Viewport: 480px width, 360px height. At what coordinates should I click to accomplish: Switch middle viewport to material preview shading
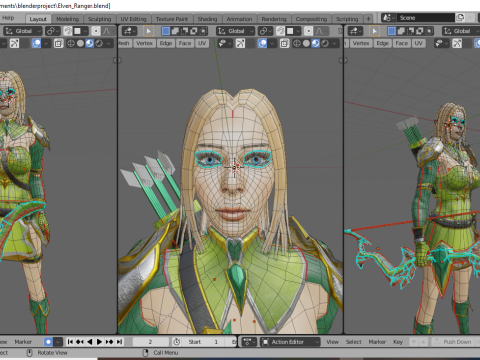316,43
